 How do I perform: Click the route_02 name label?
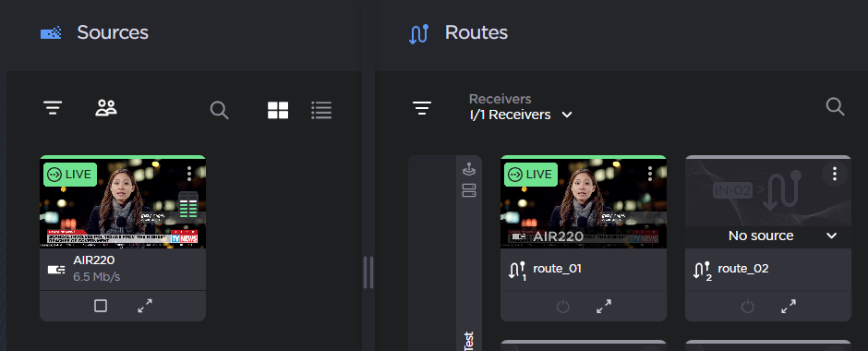[x=743, y=269]
